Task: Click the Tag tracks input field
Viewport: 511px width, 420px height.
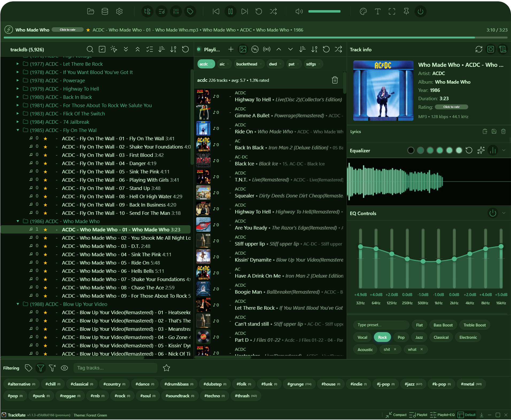Action: click(x=115, y=368)
